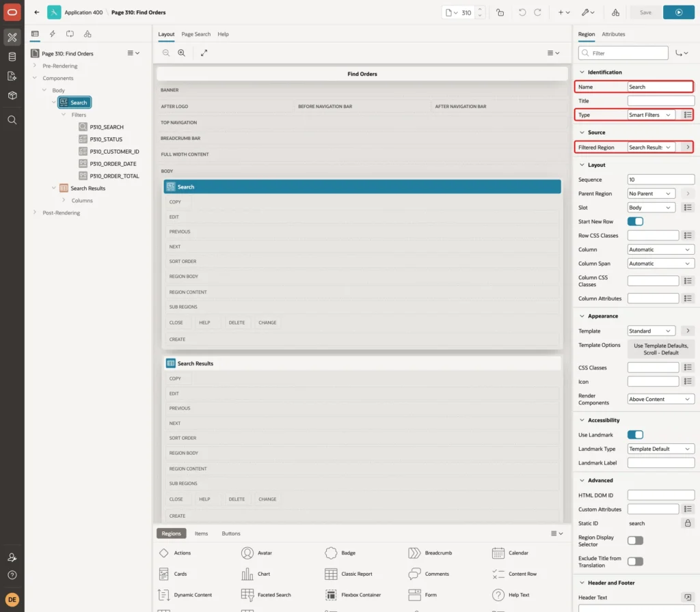
Task: Run the page with the play button
Action: [x=679, y=12]
